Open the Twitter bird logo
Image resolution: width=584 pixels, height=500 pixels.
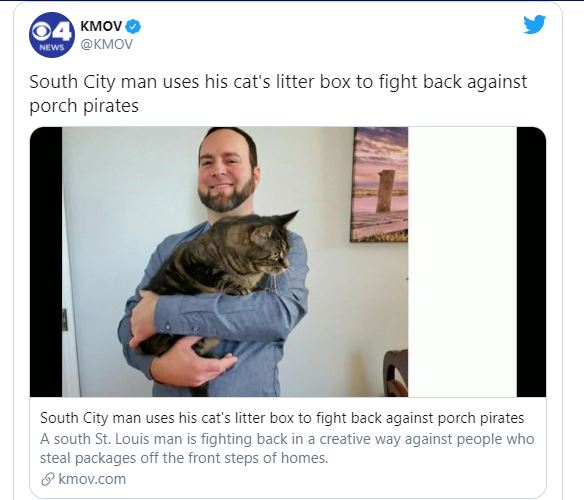coord(534,25)
